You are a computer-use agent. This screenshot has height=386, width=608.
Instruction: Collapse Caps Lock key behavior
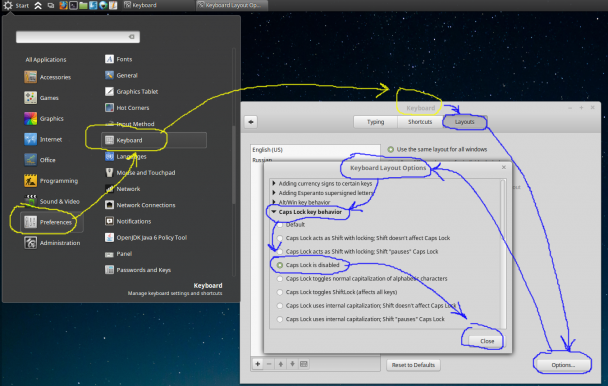tap(274, 212)
